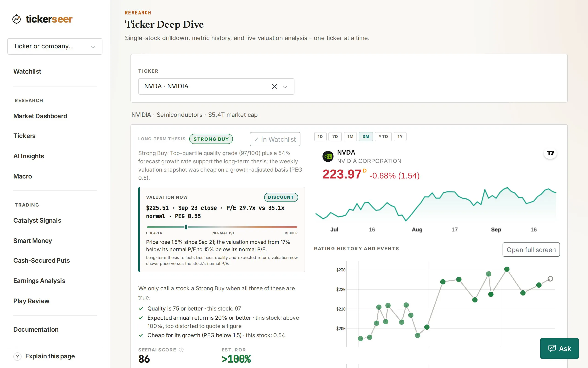Image resolution: width=588 pixels, height=368 pixels.
Task: Open the Documentation link
Action: (x=36, y=329)
